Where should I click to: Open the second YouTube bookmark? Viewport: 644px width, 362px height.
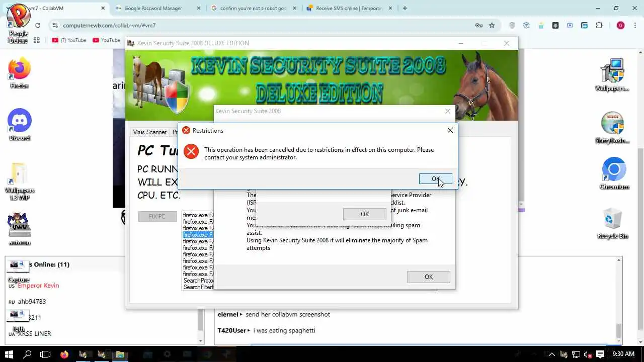tap(106, 40)
